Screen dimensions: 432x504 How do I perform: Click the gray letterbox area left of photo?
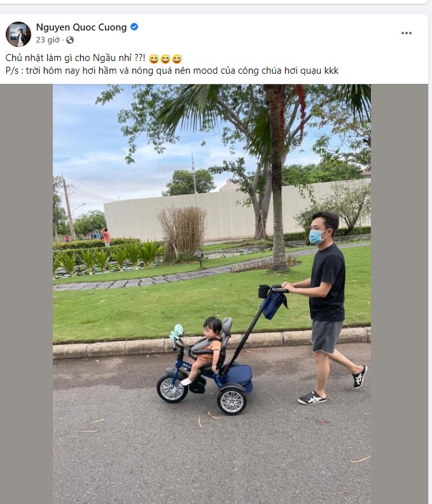26,294
